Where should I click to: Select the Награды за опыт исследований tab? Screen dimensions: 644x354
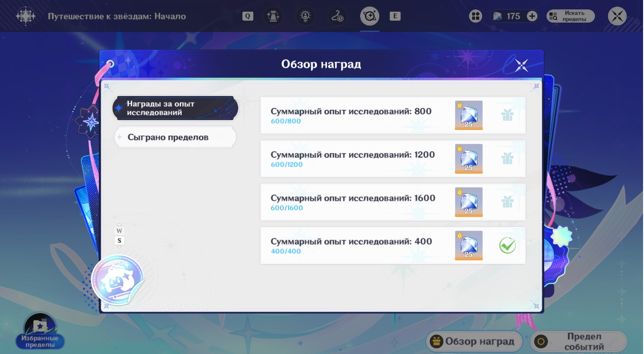click(x=175, y=108)
